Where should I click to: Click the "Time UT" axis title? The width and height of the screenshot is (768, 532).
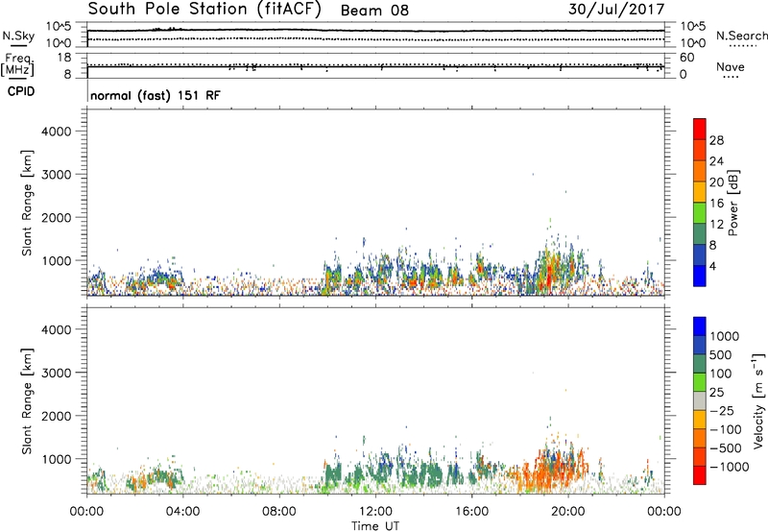click(x=375, y=526)
